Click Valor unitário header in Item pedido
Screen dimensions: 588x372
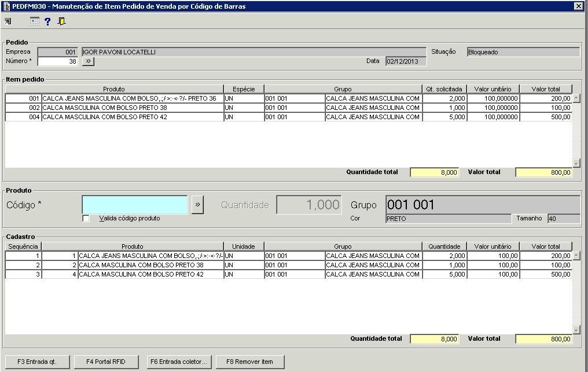tap(493, 89)
